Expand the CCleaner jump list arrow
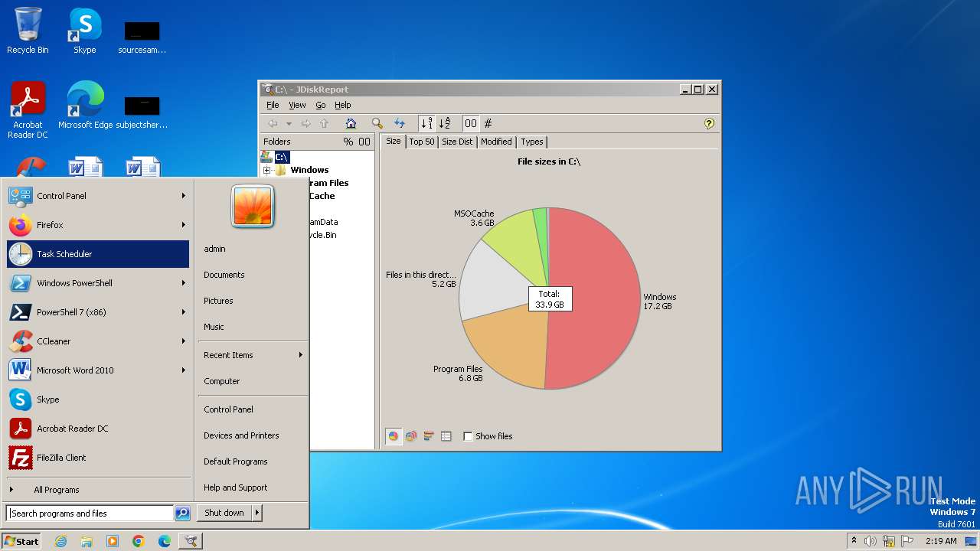 click(184, 341)
